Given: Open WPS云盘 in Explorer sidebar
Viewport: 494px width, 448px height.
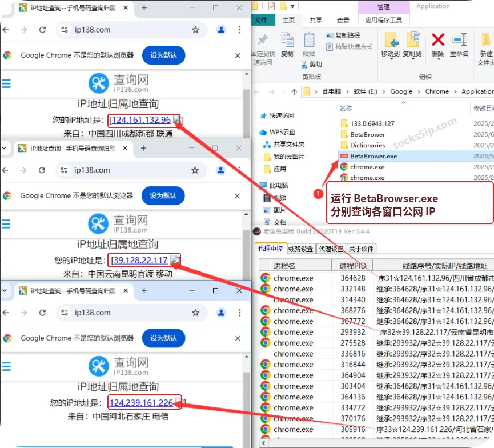Looking at the screenshot, I should (x=277, y=132).
